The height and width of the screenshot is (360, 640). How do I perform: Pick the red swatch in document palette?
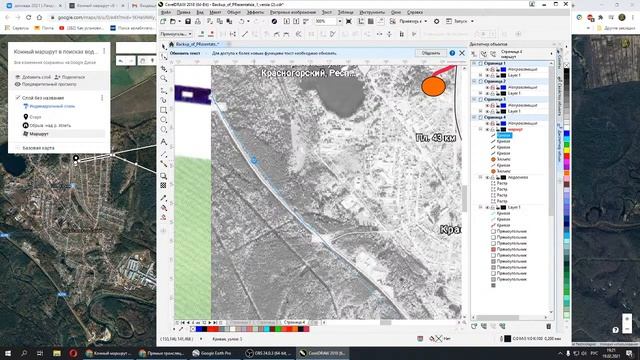pyautogui.click(x=211, y=329)
